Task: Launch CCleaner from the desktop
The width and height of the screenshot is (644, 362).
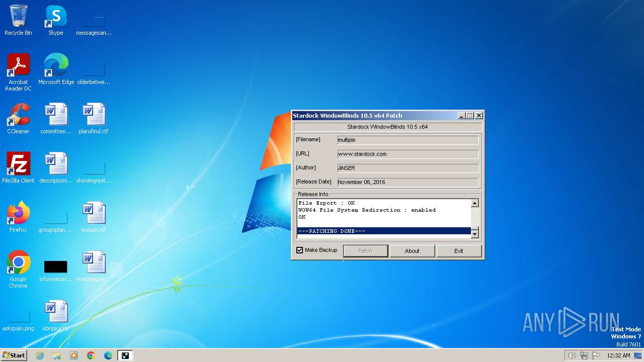Action: (18, 119)
